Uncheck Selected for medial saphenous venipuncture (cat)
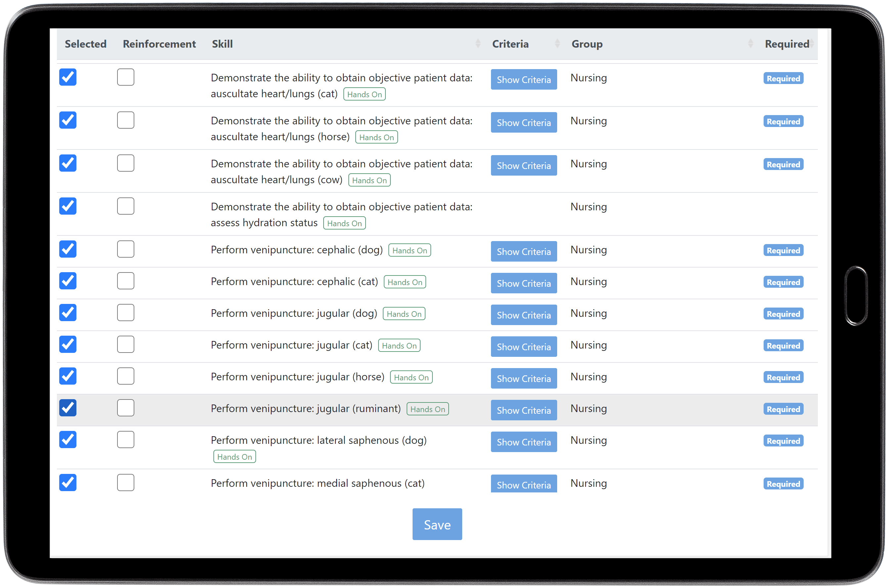Image resolution: width=888 pixels, height=588 pixels. coord(67,483)
